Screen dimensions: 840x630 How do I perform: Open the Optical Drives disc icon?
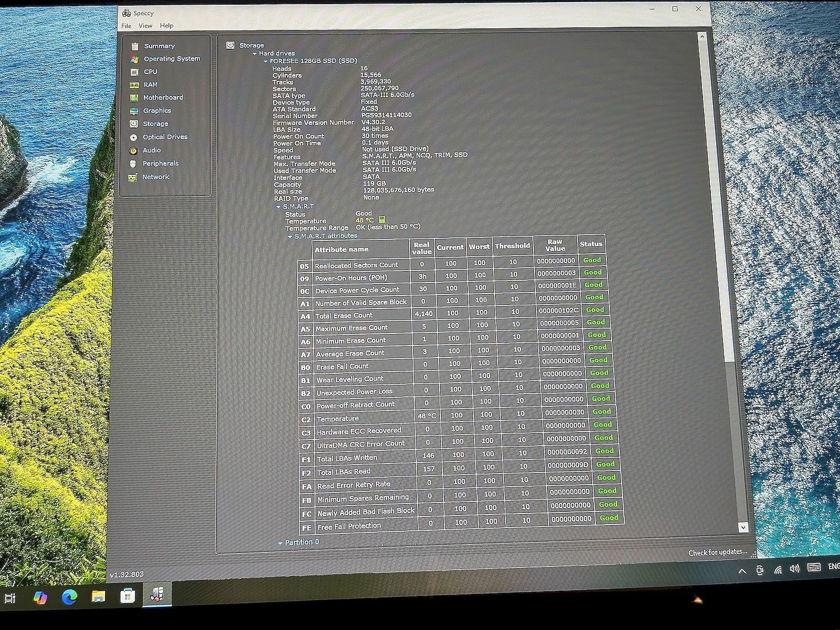[133, 137]
